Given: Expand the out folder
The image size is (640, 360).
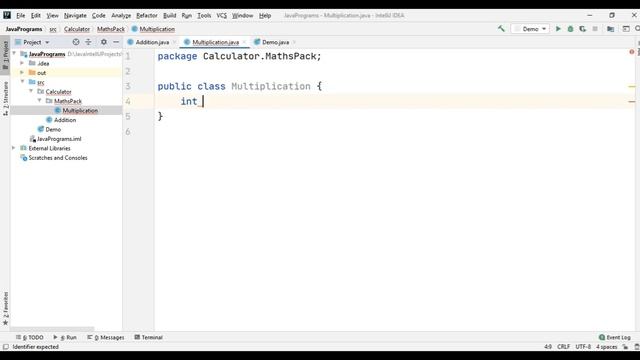Looking at the screenshot, I should pos(22,72).
